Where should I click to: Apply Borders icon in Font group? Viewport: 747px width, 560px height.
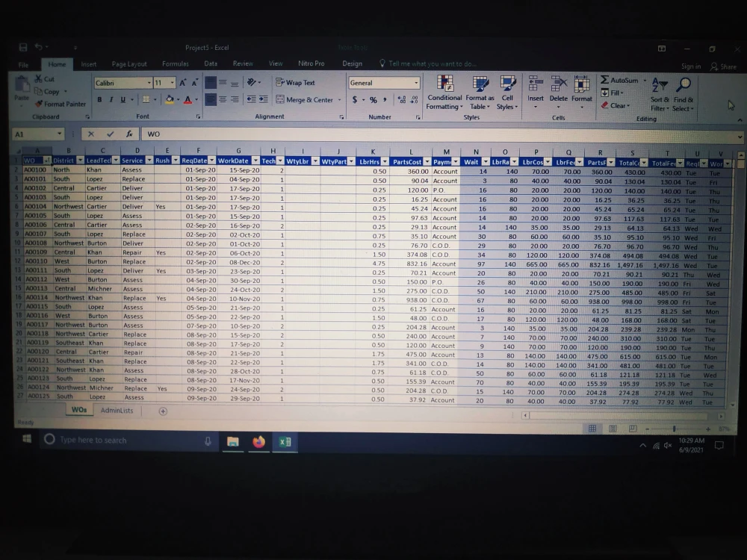pyautogui.click(x=146, y=99)
